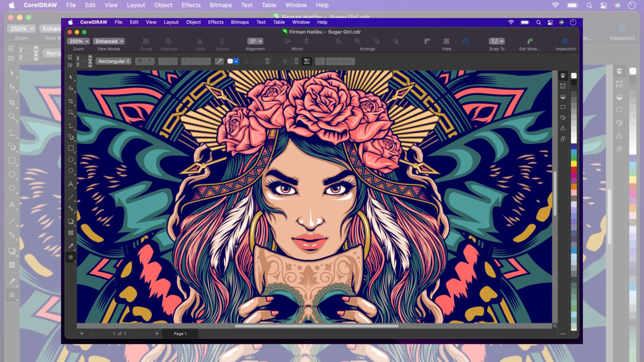The image size is (644, 362).
Task: Open the Bitmaps menu in front window
Action: pyautogui.click(x=240, y=22)
